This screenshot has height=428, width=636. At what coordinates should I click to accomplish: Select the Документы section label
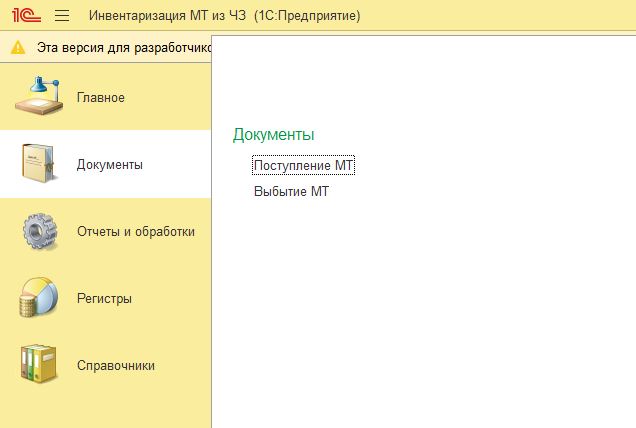point(110,164)
